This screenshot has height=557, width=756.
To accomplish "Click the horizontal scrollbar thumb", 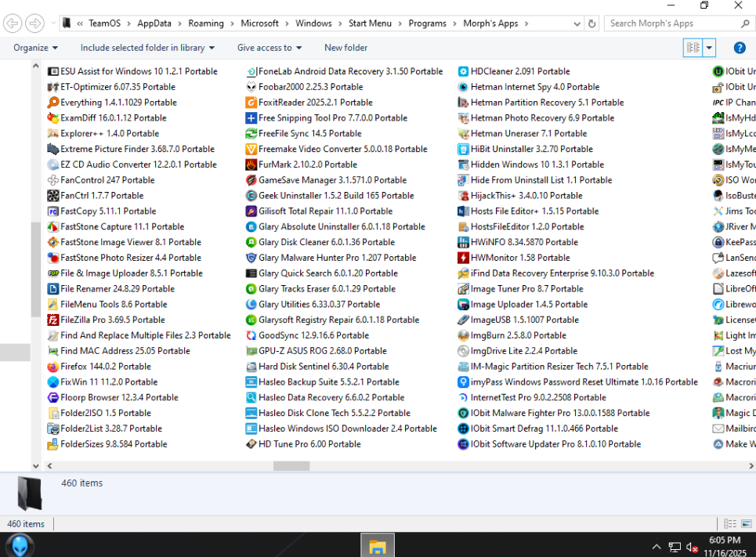I will pos(291,466).
